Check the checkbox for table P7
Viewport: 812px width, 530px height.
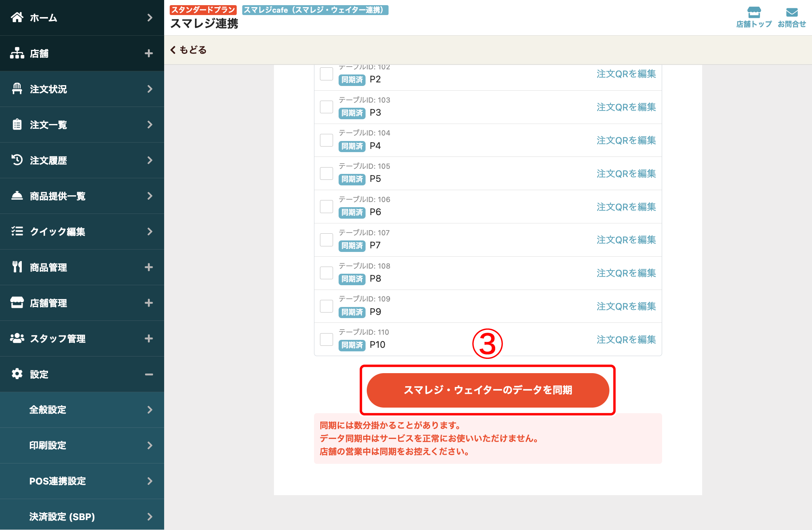[326, 240]
